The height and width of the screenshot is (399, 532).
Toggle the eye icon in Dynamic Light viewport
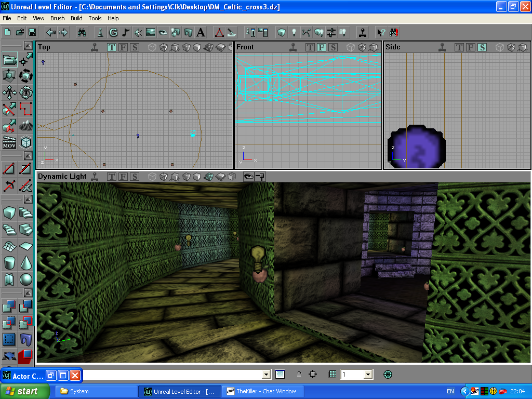249,177
